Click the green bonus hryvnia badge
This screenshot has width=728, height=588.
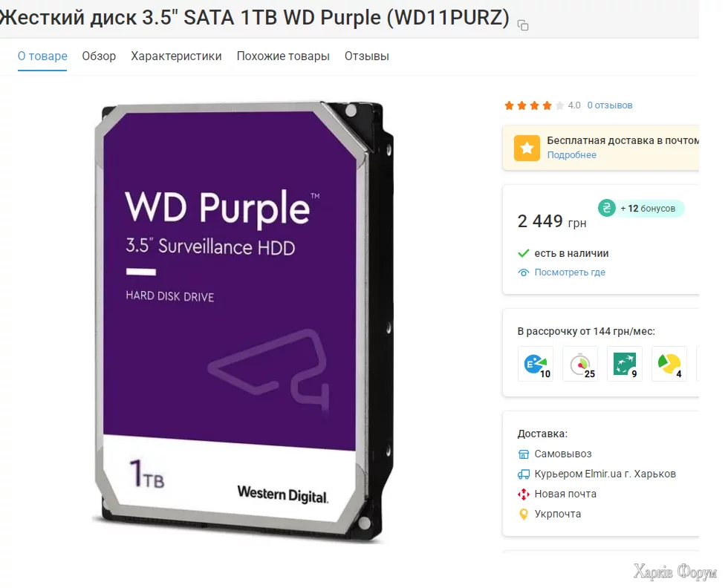tap(606, 208)
